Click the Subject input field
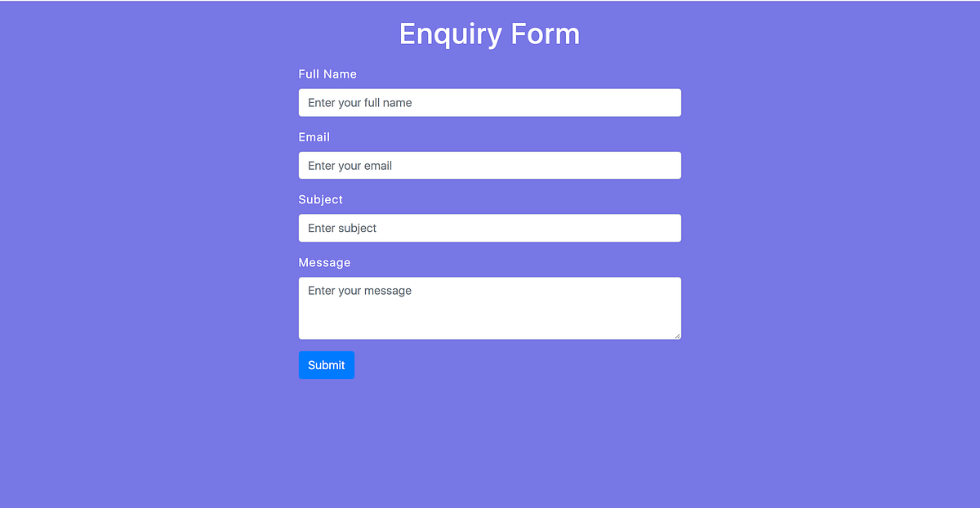Viewport: 980px width, 508px height. coord(490,228)
